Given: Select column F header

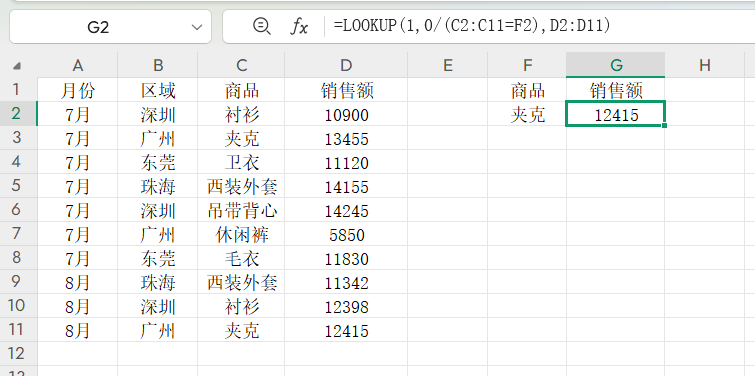Looking at the screenshot, I should (x=527, y=65).
